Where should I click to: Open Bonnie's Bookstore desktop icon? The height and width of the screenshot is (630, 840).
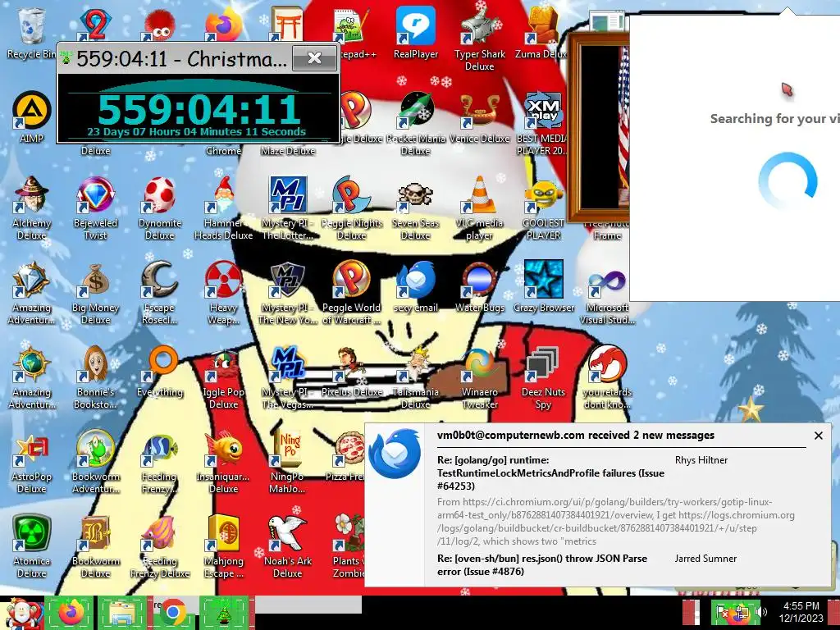(95, 377)
